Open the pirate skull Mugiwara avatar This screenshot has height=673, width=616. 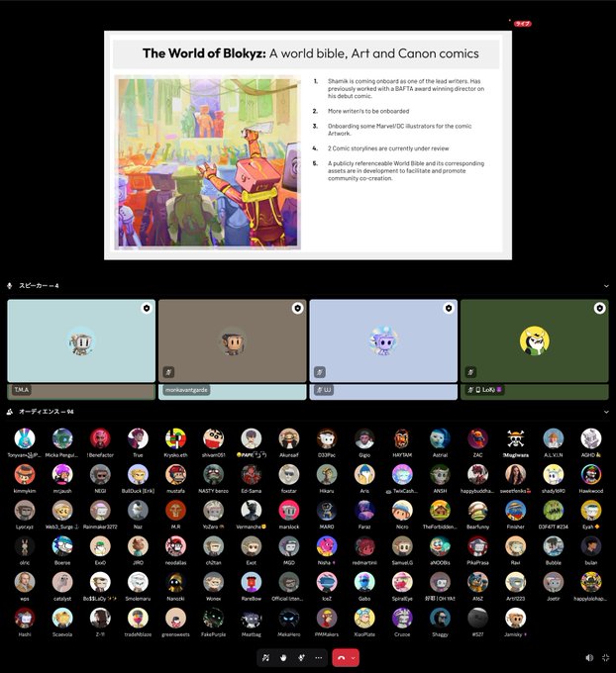click(x=516, y=438)
